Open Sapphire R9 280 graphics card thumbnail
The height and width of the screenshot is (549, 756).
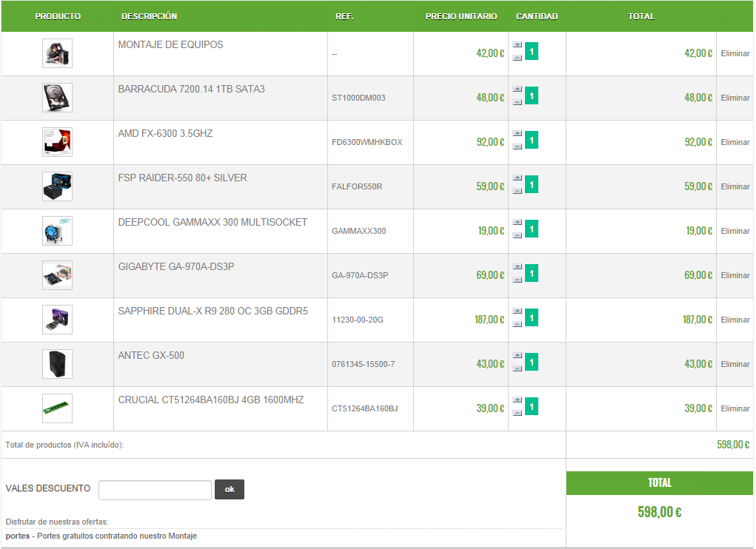click(x=57, y=320)
